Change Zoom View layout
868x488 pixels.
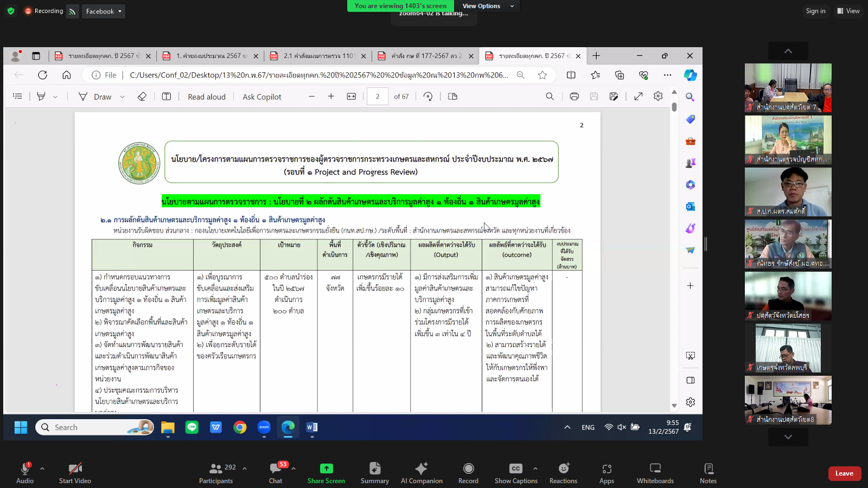848,11
